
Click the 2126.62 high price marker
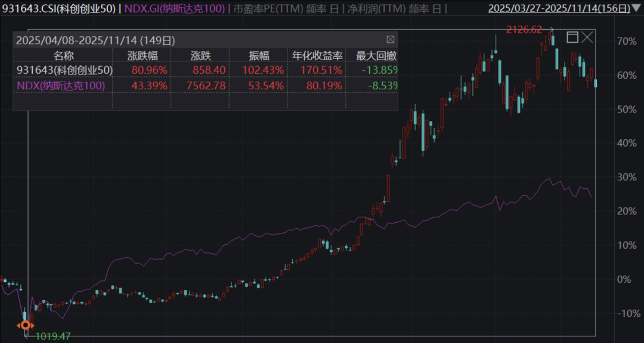(525, 29)
